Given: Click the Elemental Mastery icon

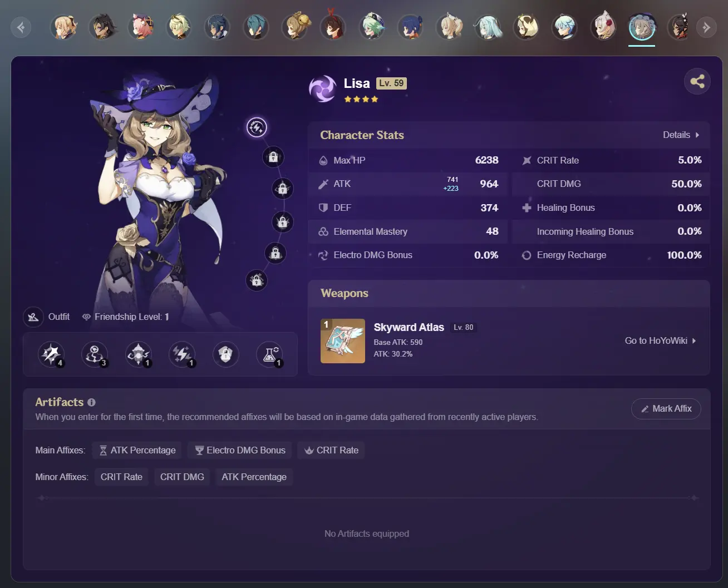Looking at the screenshot, I should pyautogui.click(x=323, y=231).
